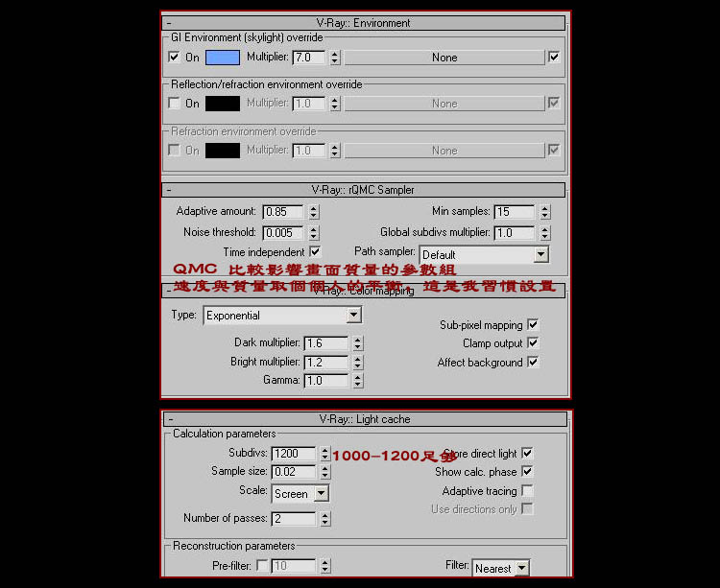Image resolution: width=720 pixels, height=588 pixels.
Task: Open the Refraction environment black color swatch
Action: coord(223,151)
